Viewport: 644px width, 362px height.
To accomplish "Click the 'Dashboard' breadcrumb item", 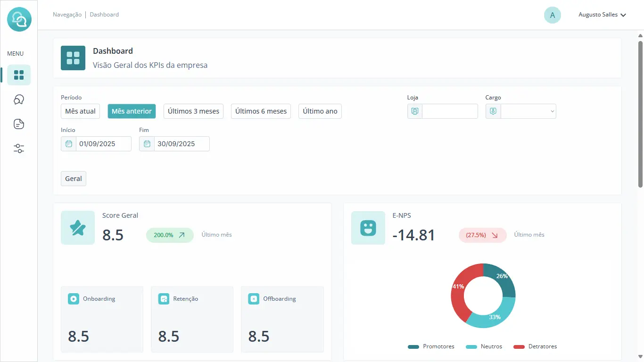I will click(x=104, y=15).
